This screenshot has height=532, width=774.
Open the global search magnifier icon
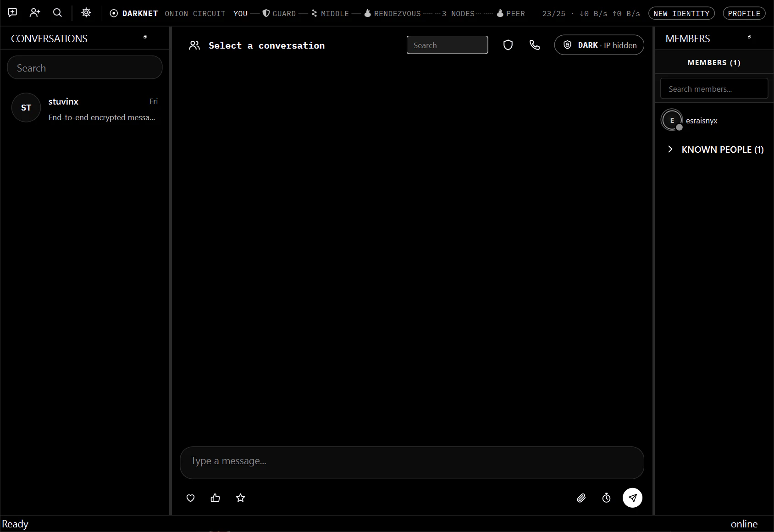tap(57, 13)
